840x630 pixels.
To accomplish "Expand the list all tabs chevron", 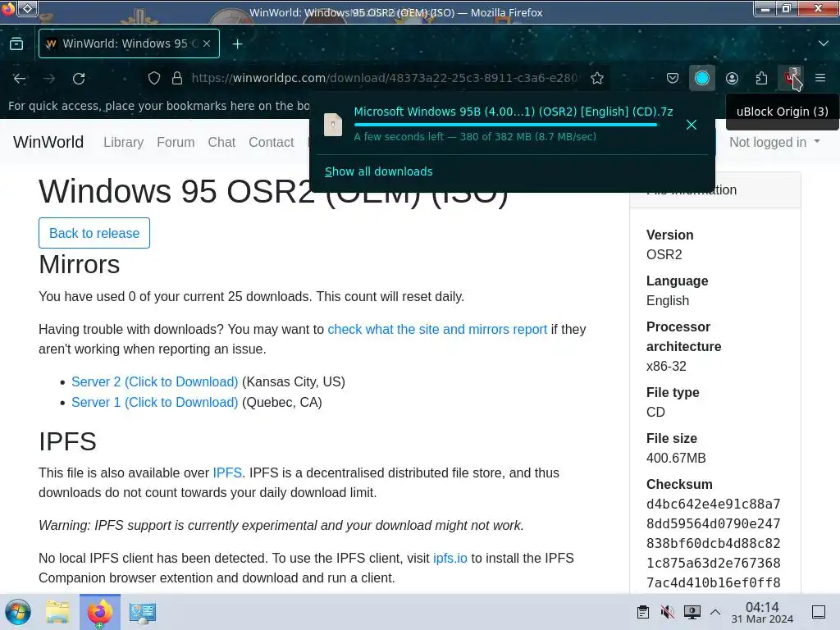I will pyautogui.click(x=824, y=43).
